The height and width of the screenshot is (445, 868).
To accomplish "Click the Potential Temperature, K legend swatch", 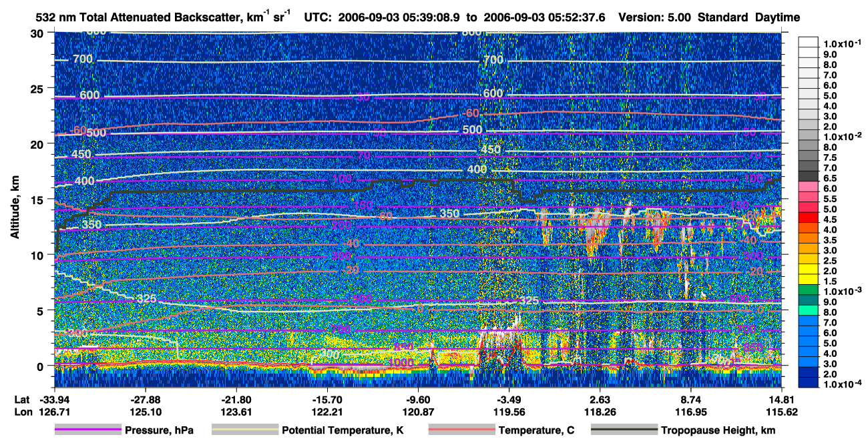I will [245, 430].
